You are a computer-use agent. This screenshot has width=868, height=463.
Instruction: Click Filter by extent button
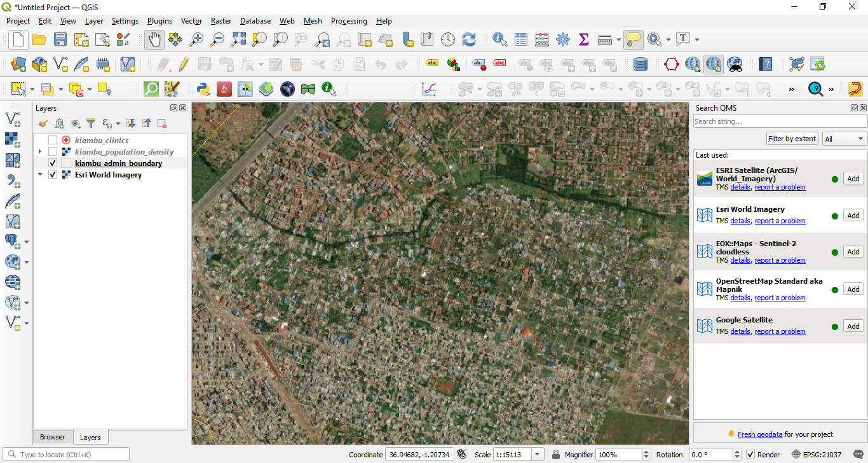pyautogui.click(x=792, y=139)
